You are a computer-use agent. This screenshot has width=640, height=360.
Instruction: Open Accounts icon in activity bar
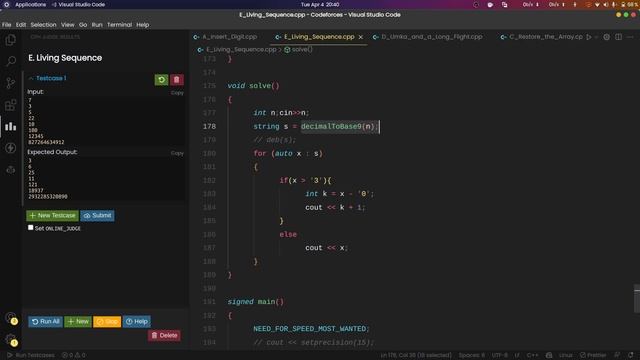11,318
